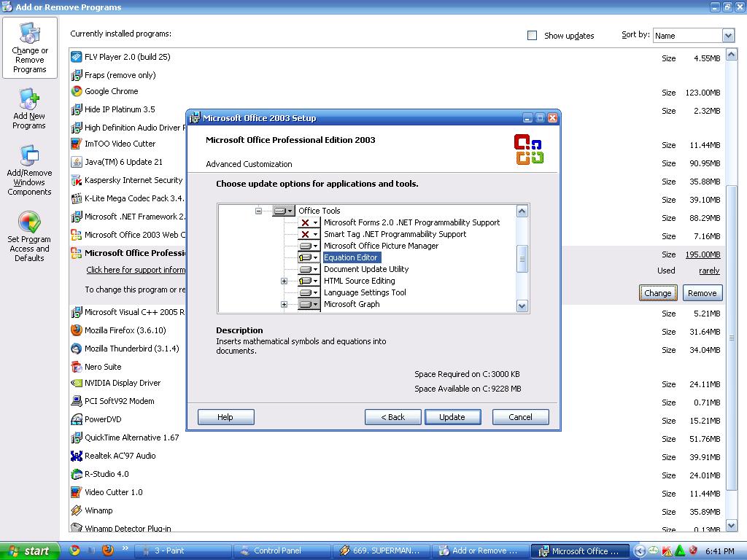Screen dimensions: 747x560
Task: Click the Hide IP Platinum 3.5 icon
Action: click(x=76, y=109)
